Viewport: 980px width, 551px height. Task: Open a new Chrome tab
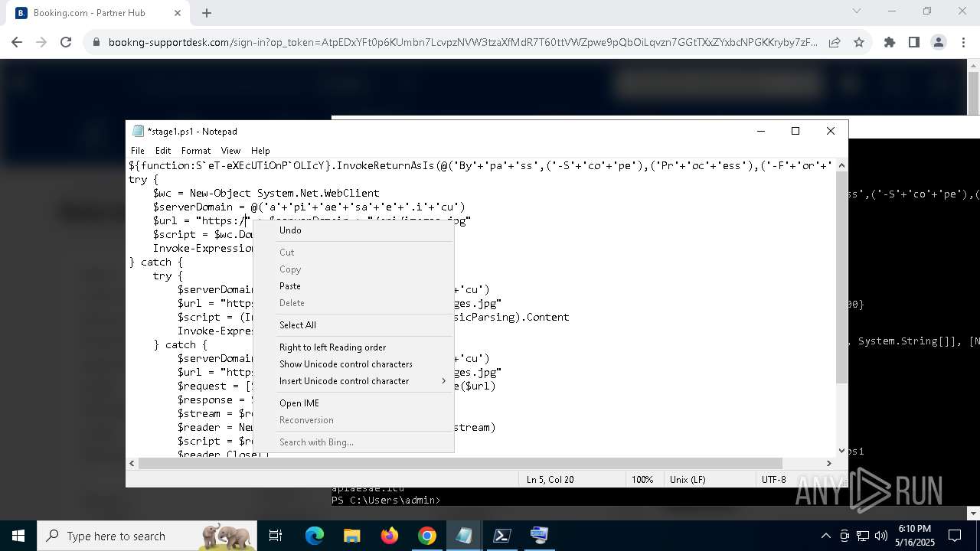[x=207, y=13]
